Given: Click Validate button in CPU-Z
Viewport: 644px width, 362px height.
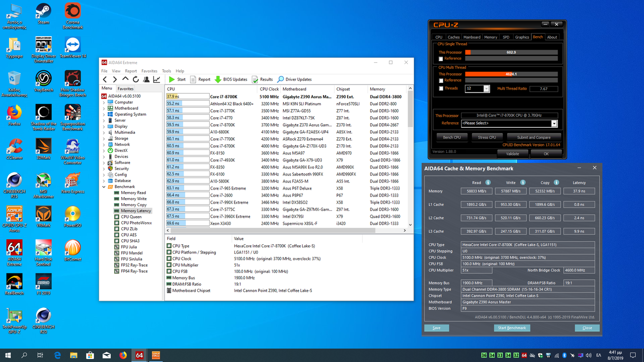Looking at the screenshot, I should point(512,154).
